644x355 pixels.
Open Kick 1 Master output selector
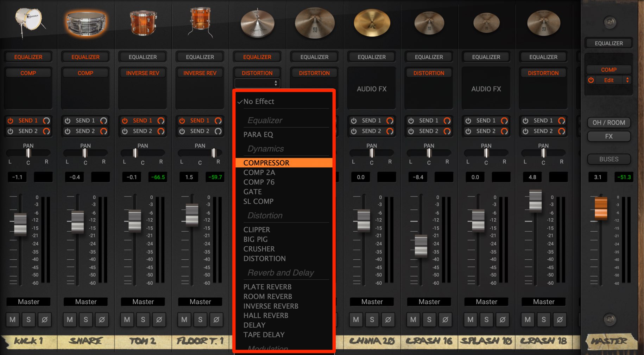29,302
